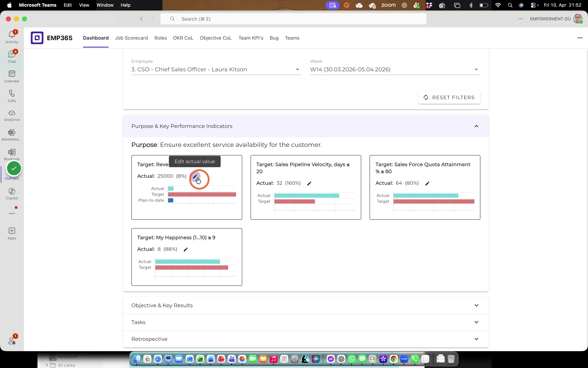This screenshot has width=588, height=368.
Task: Go back using the navigation arrow
Action: click(141, 19)
